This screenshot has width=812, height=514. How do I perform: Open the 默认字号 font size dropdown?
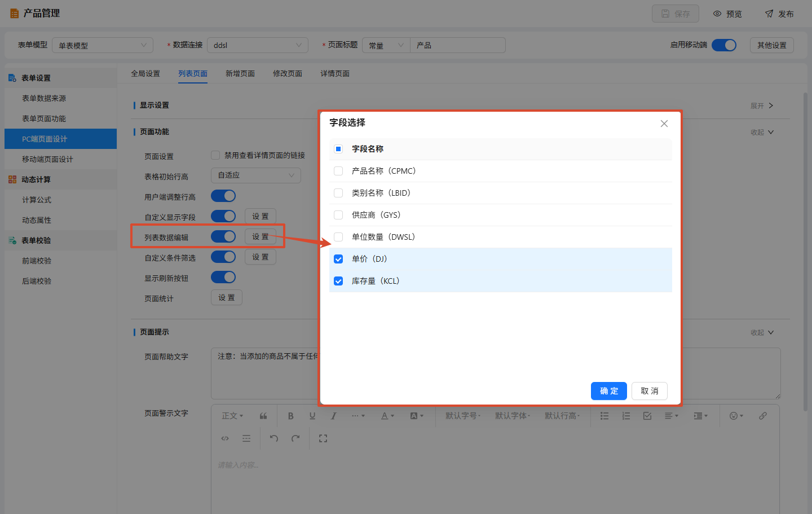click(463, 416)
